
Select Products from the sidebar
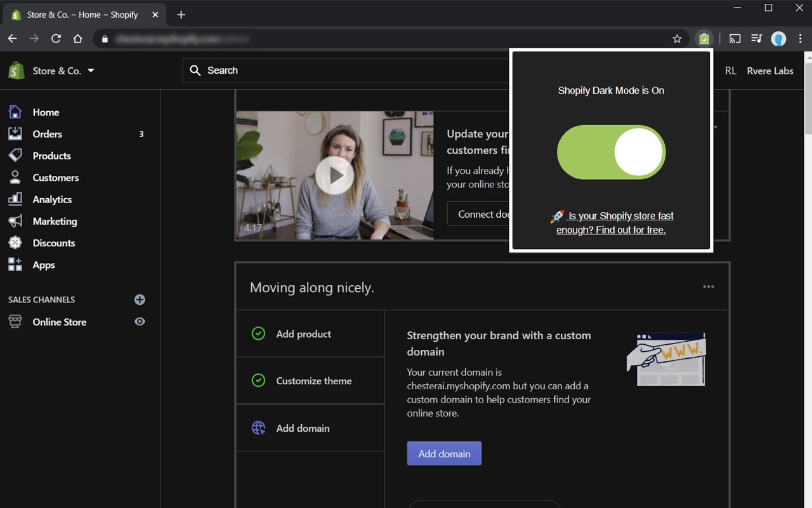[51, 156]
